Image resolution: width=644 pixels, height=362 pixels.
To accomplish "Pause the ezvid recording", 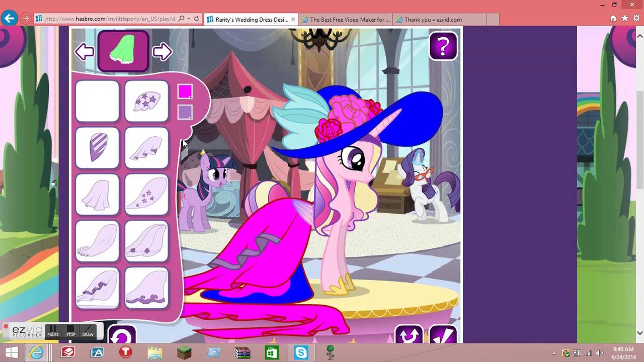I will click(x=53, y=331).
